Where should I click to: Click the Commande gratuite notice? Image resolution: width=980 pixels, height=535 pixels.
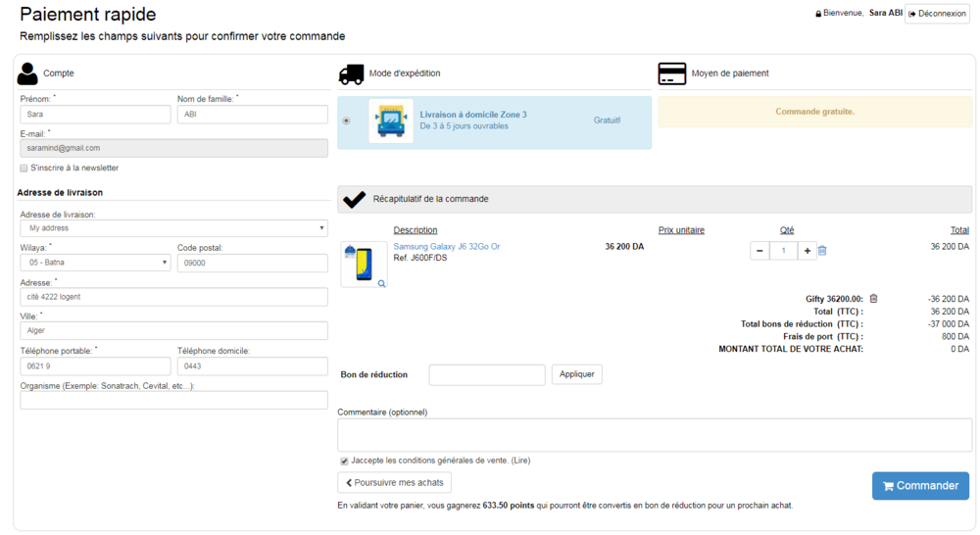[x=815, y=112]
